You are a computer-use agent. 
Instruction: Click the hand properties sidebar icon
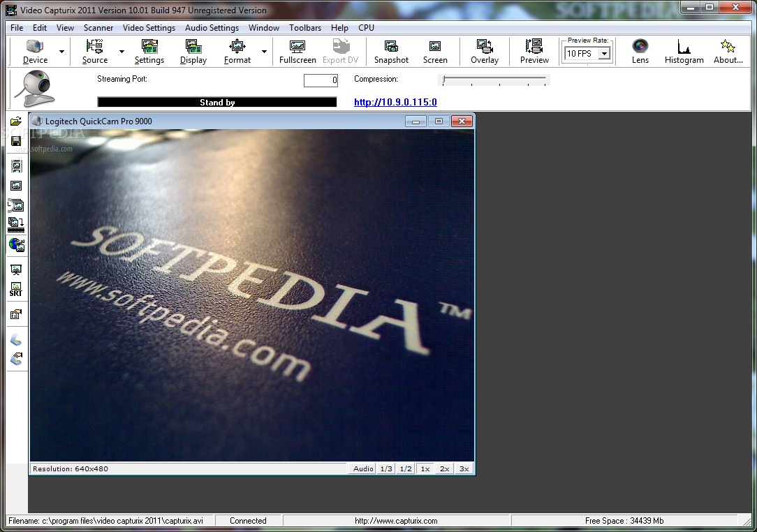point(16,315)
